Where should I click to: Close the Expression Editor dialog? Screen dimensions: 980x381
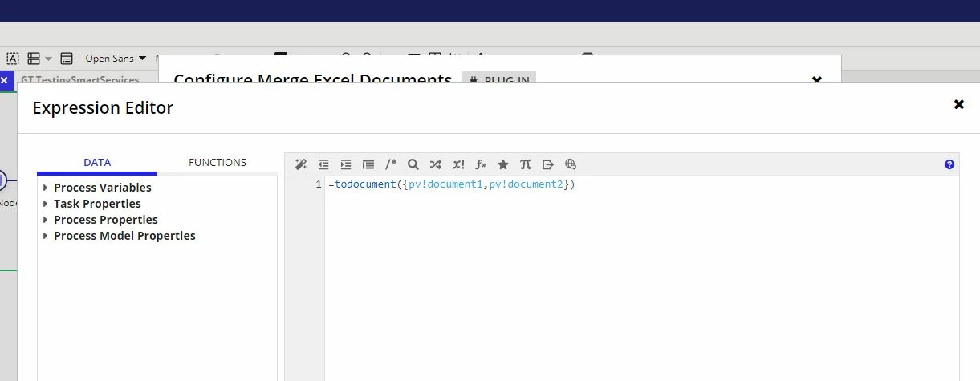pyautogui.click(x=958, y=104)
